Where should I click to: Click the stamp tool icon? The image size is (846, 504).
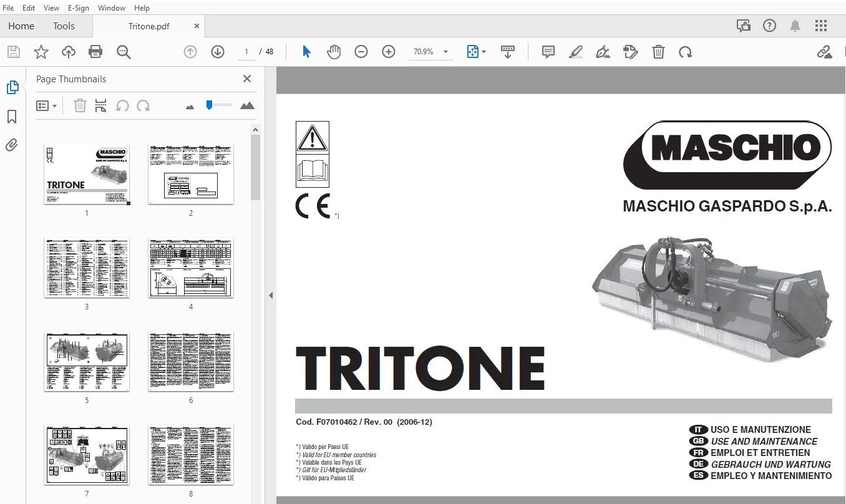coord(631,52)
